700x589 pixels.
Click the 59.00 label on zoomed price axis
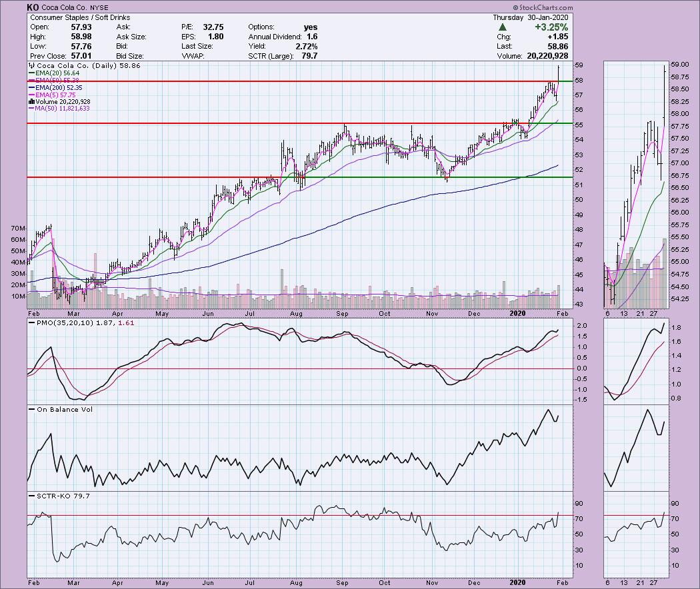pos(680,65)
